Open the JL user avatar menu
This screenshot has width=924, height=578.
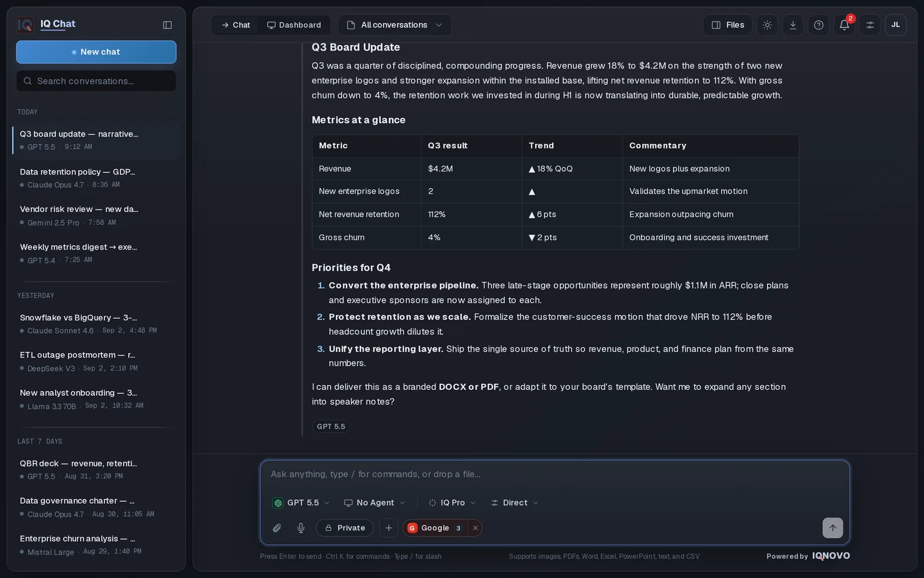[x=895, y=25]
